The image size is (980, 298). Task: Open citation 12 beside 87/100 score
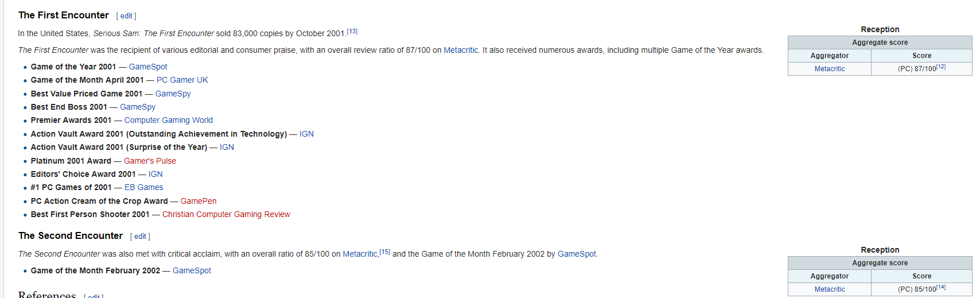941,67
